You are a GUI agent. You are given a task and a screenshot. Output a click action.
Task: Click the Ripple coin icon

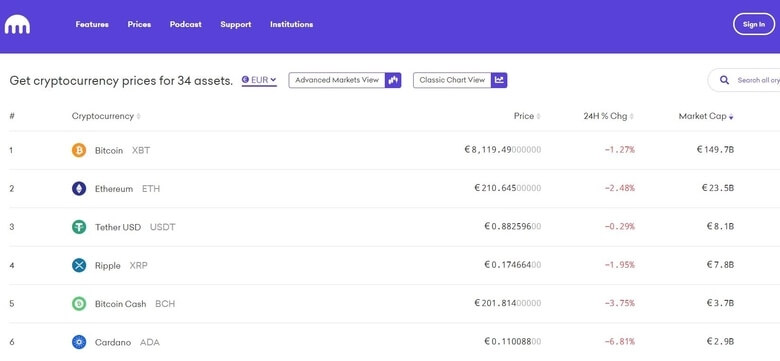pos(79,266)
